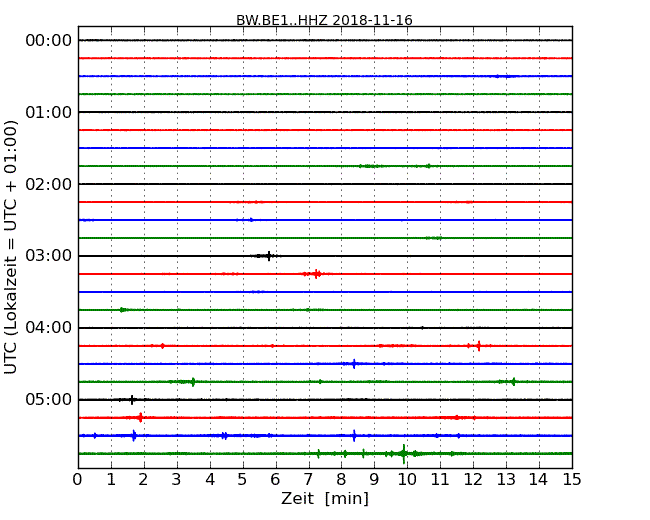The image size is (650, 520).
Task: Click x-axis tick label 9
Action: click(374, 480)
